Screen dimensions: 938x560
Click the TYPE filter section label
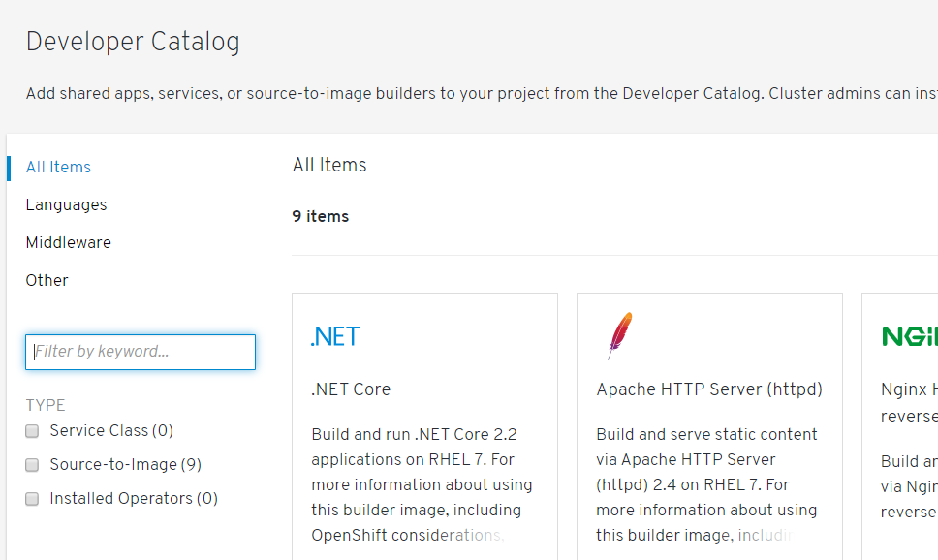[46, 405]
